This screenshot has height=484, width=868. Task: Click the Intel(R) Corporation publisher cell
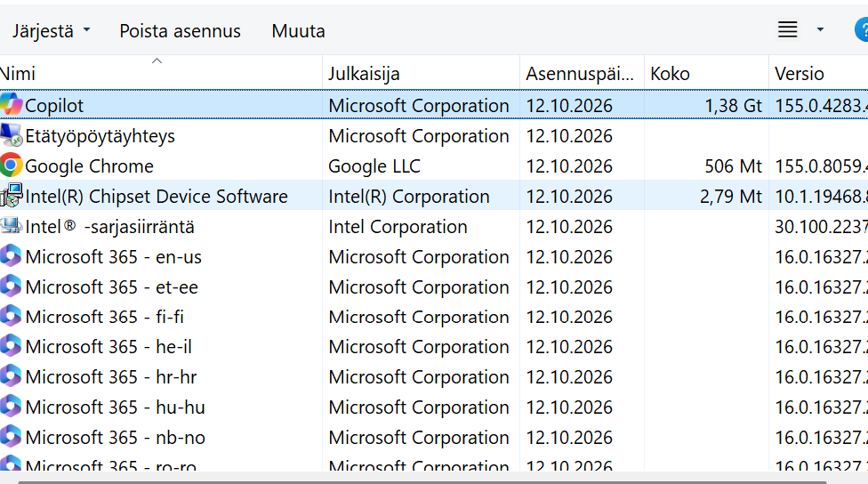coord(408,196)
